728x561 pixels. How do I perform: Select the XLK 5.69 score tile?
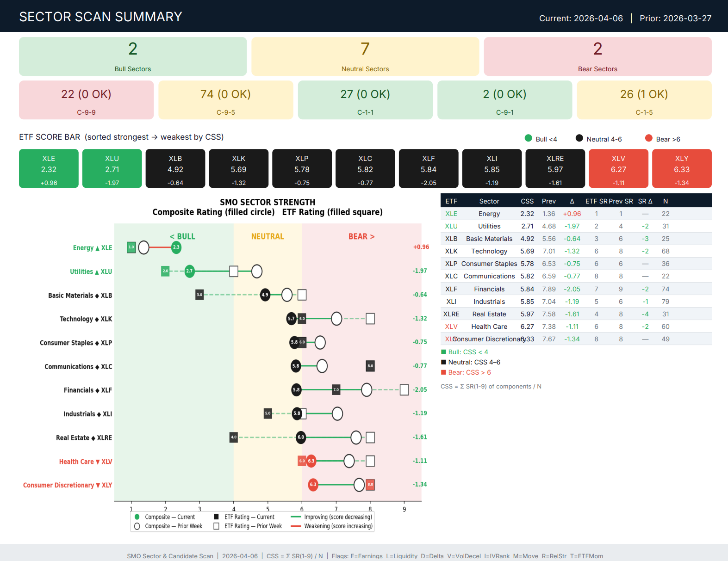(x=239, y=168)
